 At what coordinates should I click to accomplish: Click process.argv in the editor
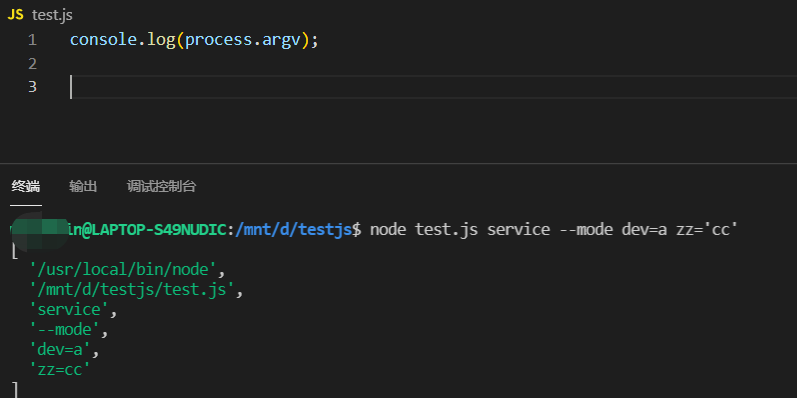click(243, 40)
